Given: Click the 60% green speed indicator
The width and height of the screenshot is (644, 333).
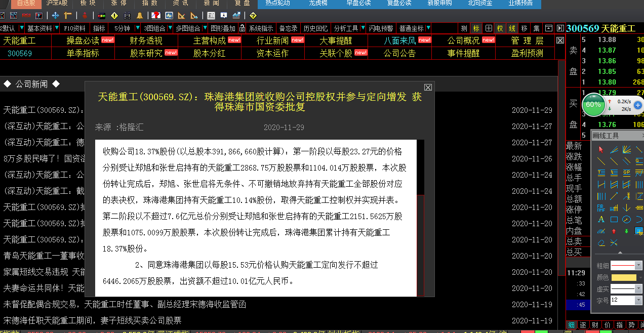Looking at the screenshot, I should coord(593,105).
